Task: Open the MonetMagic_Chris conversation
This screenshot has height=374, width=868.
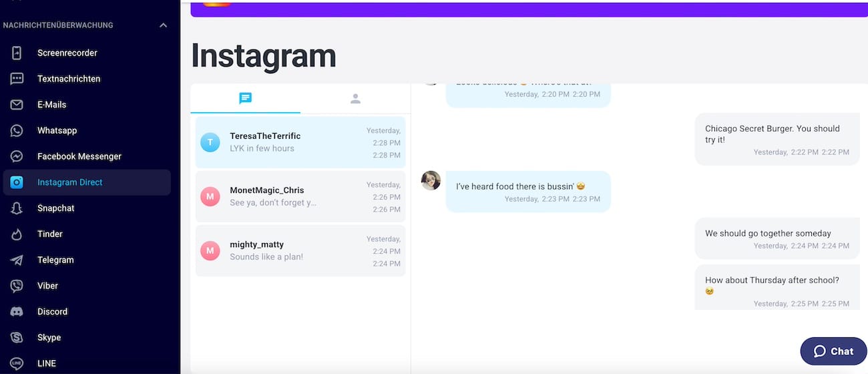Action: pyautogui.click(x=300, y=196)
